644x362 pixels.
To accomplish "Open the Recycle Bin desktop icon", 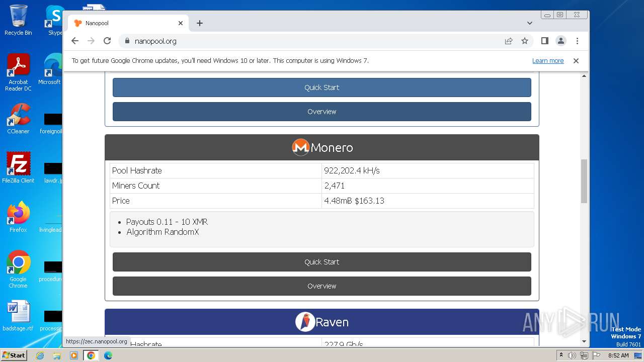I will (18, 20).
